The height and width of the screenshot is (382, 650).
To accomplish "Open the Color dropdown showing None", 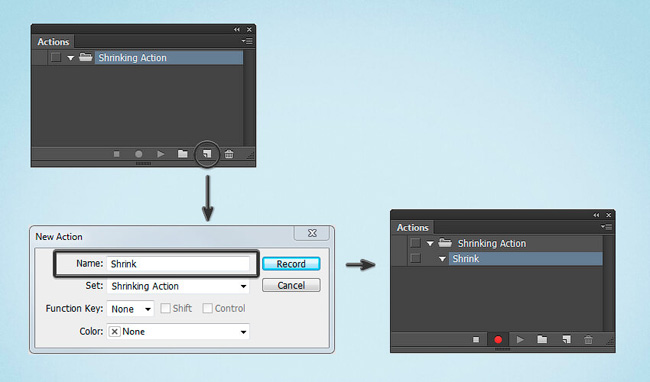I will tap(178, 331).
